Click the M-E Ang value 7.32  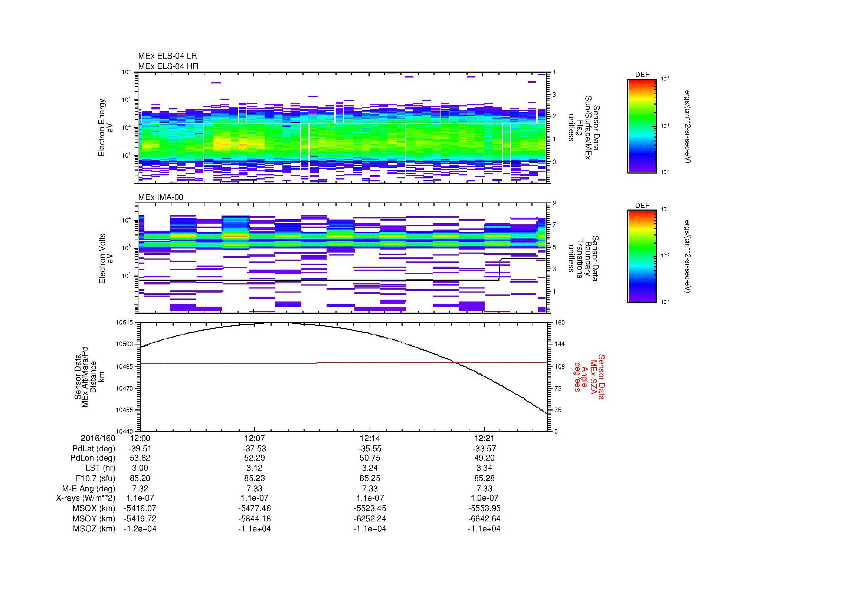[x=140, y=489]
